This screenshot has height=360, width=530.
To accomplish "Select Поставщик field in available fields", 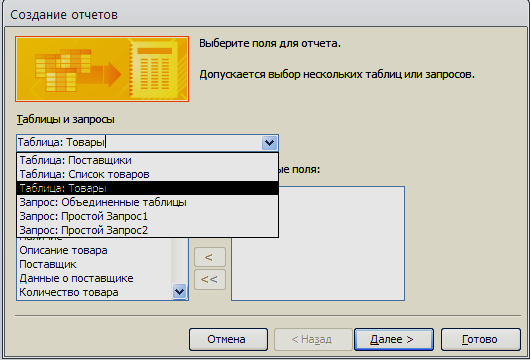I will pyautogui.click(x=95, y=264).
